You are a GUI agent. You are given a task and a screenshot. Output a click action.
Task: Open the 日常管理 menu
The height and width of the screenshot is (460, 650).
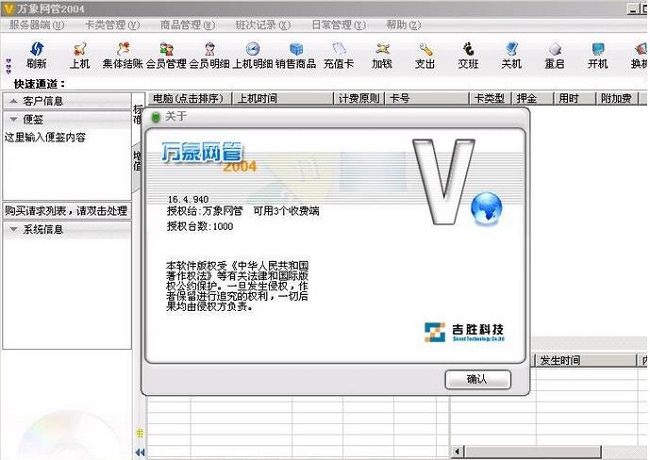tap(339, 25)
